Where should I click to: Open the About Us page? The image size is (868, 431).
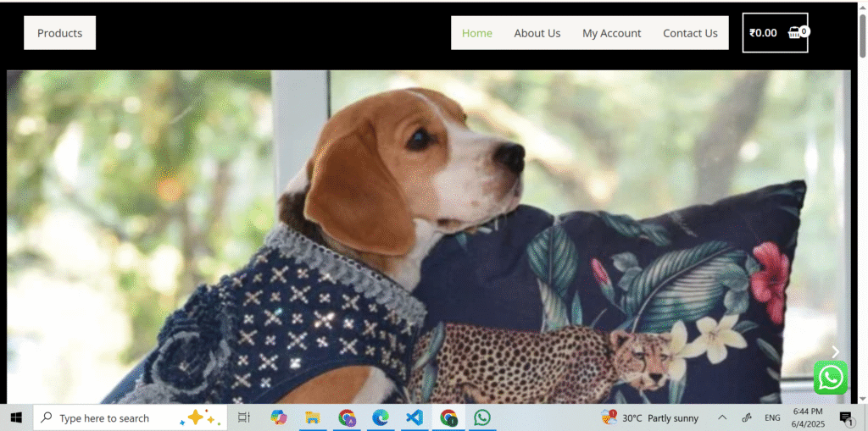coord(537,33)
